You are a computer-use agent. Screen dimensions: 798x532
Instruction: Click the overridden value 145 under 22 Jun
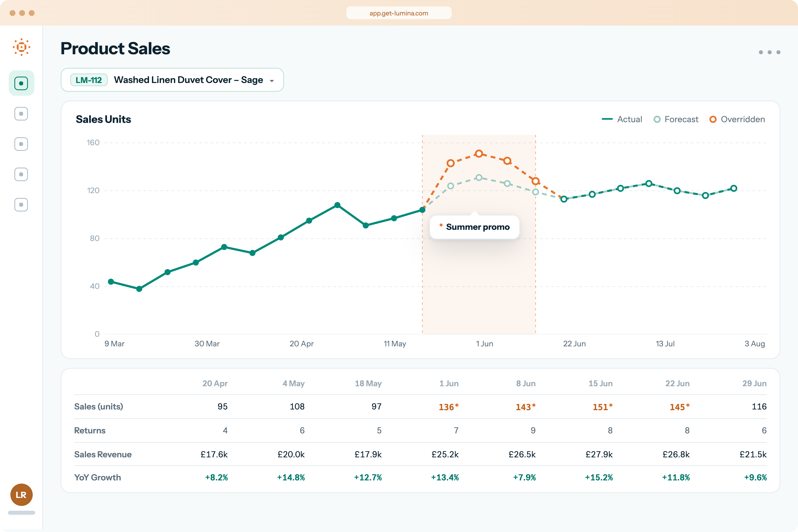tap(679, 407)
